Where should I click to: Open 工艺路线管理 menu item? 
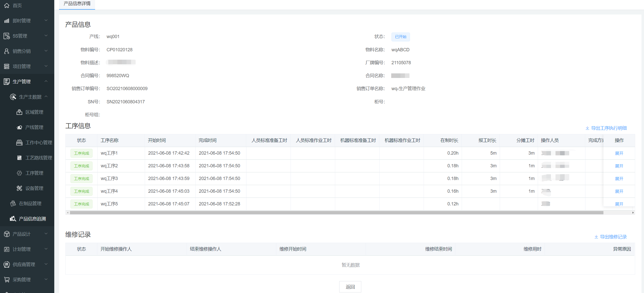coord(39,158)
